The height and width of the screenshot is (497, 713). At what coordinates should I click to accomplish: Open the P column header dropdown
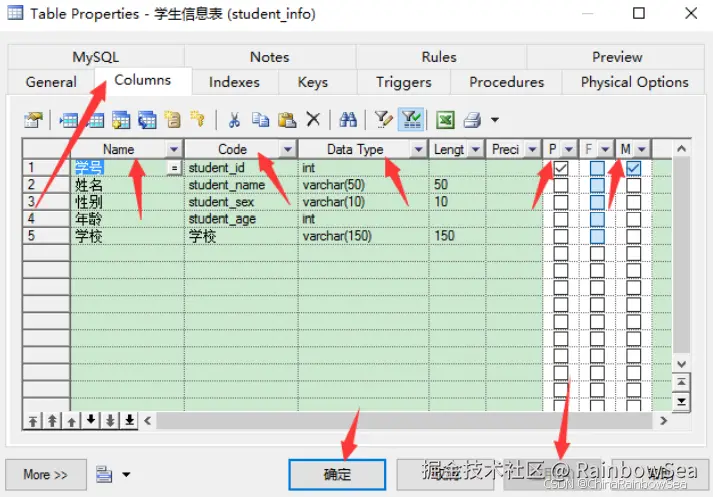(x=568, y=149)
